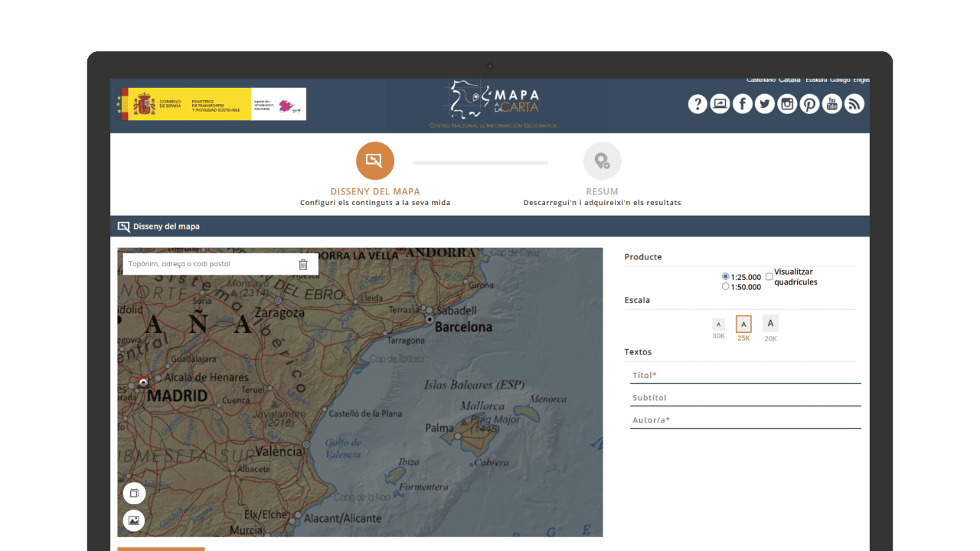Open the Pinterest social icon
Viewport: 980px width, 551px height.
click(x=809, y=104)
